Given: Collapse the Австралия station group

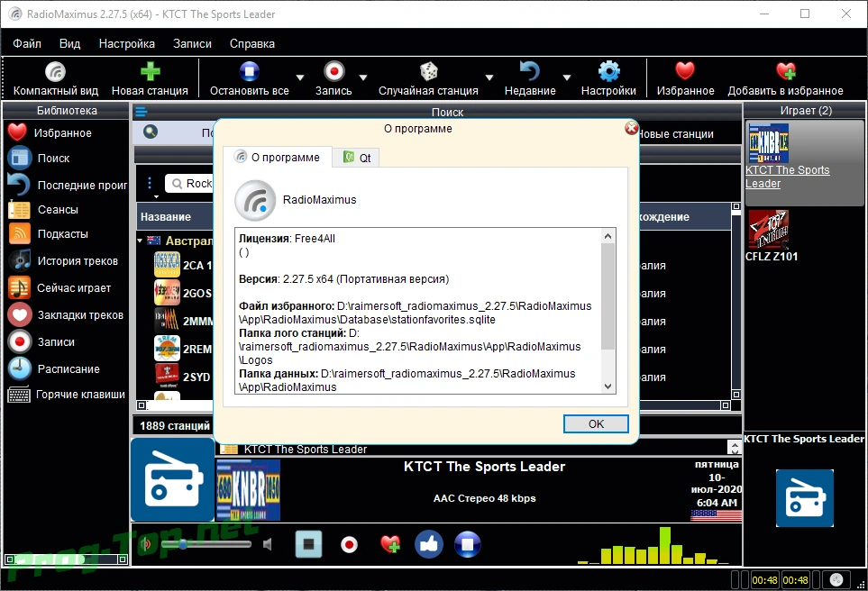Looking at the screenshot, I should pyautogui.click(x=140, y=241).
